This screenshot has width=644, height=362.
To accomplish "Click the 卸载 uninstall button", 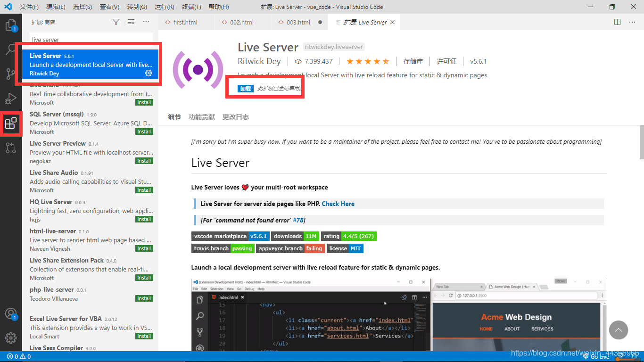I will (246, 88).
